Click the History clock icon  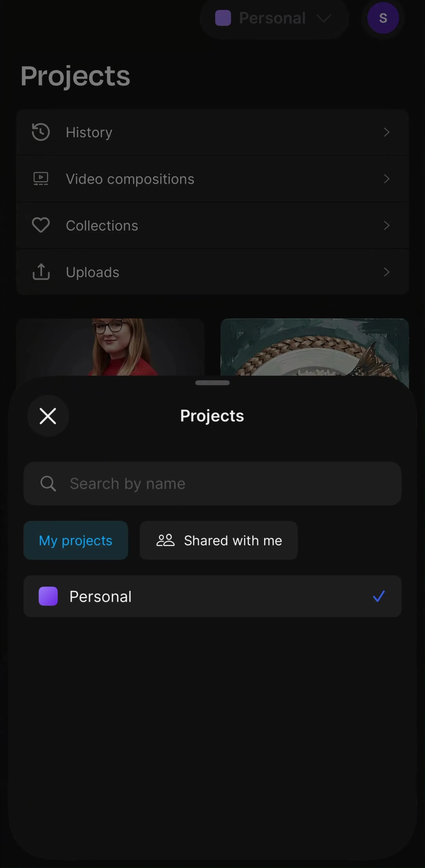point(41,132)
